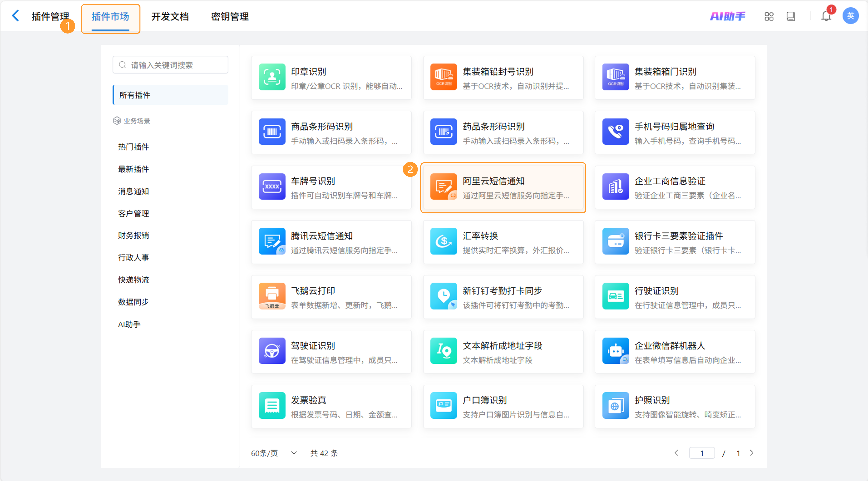Select 消息通知 in the sidebar
Image resolution: width=868 pixels, height=481 pixels.
click(133, 191)
